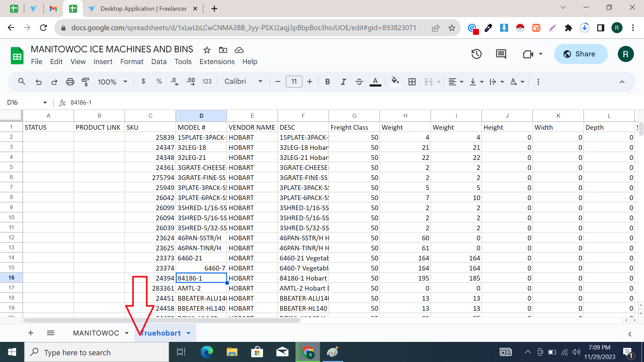Click cell containing AMTL-2
The width and height of the screenshot is (644, 362).
point(201,288)
